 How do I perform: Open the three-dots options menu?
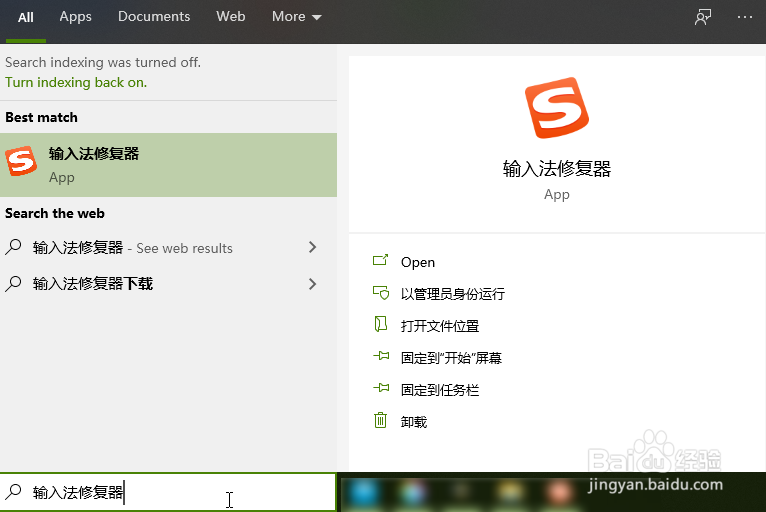(x=745, y=17)
